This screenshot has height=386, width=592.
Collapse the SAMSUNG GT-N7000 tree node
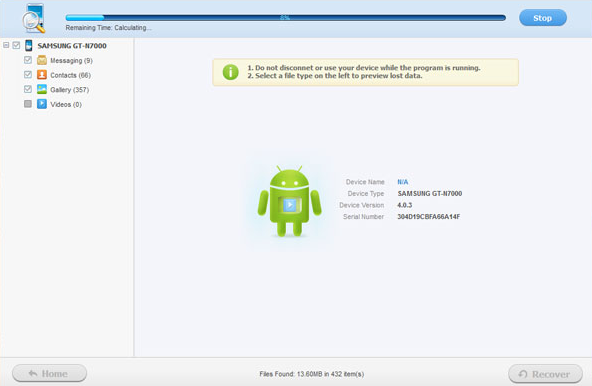(x=6, y=45)
